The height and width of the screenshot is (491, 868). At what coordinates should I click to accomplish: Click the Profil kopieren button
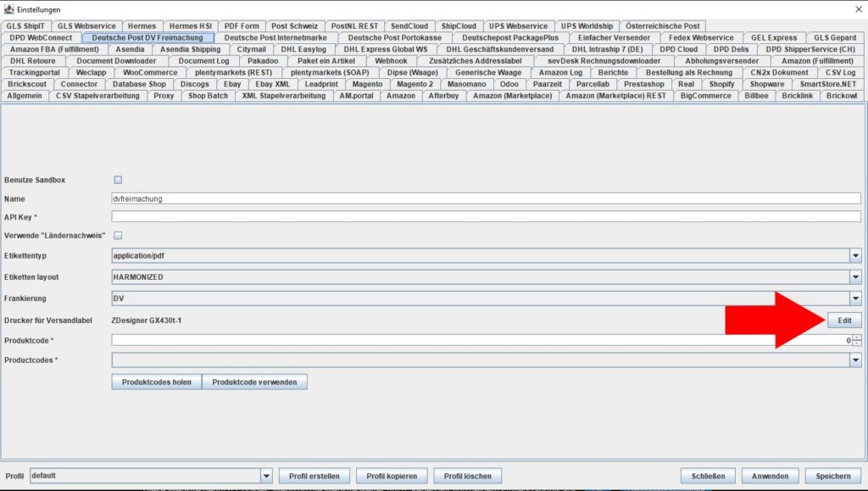click(x=392, y=476)
